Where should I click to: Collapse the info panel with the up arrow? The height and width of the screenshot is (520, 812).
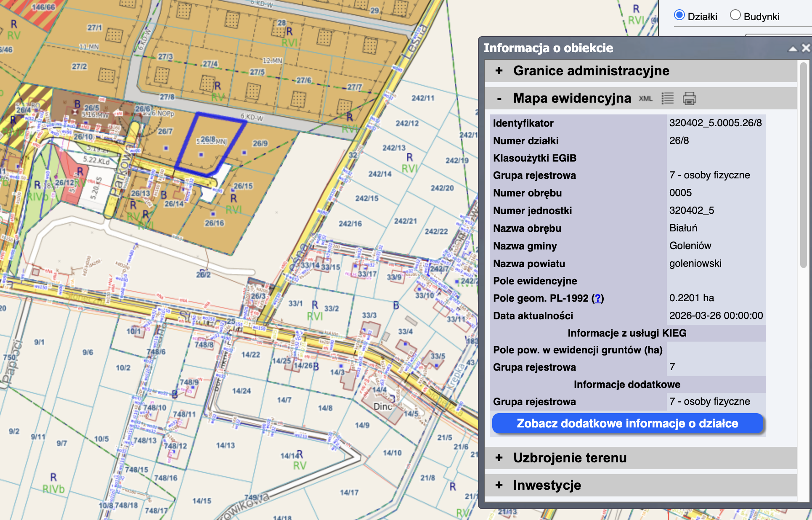793,49
